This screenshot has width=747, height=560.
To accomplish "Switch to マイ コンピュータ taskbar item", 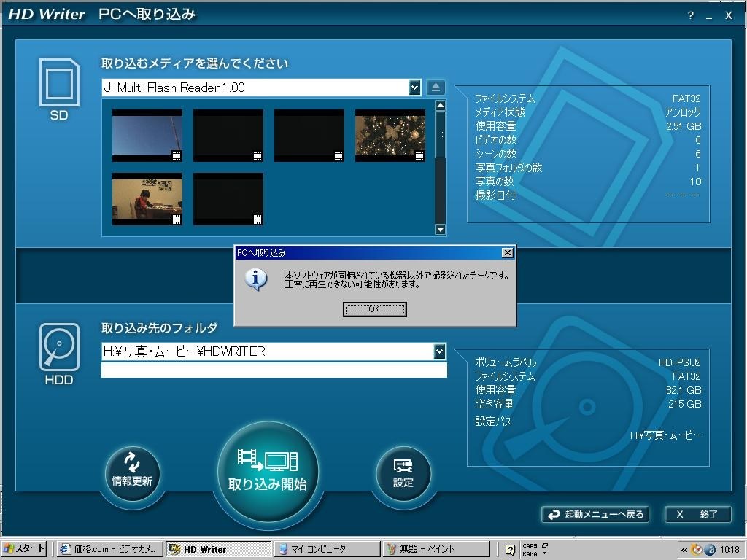I will pos(327,549).
